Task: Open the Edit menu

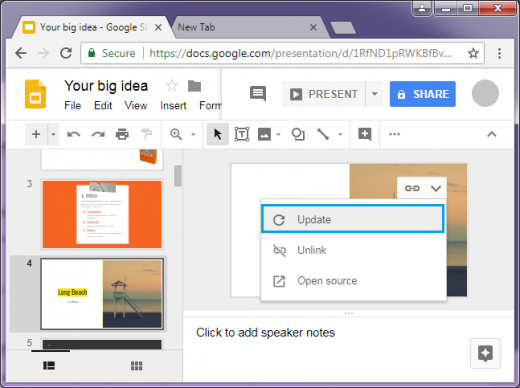Action: pyautogui.click(x=103, y=106)
